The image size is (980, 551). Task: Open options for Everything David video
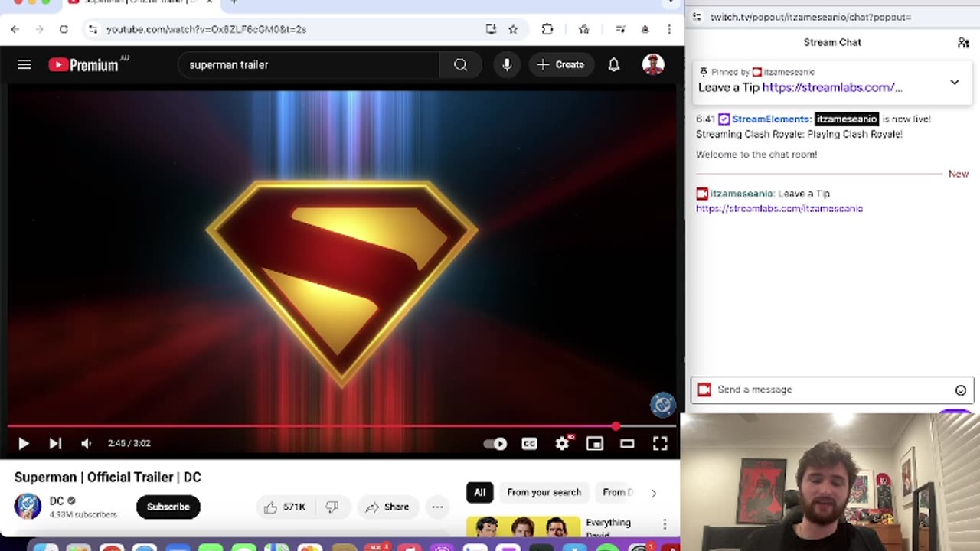665,524
